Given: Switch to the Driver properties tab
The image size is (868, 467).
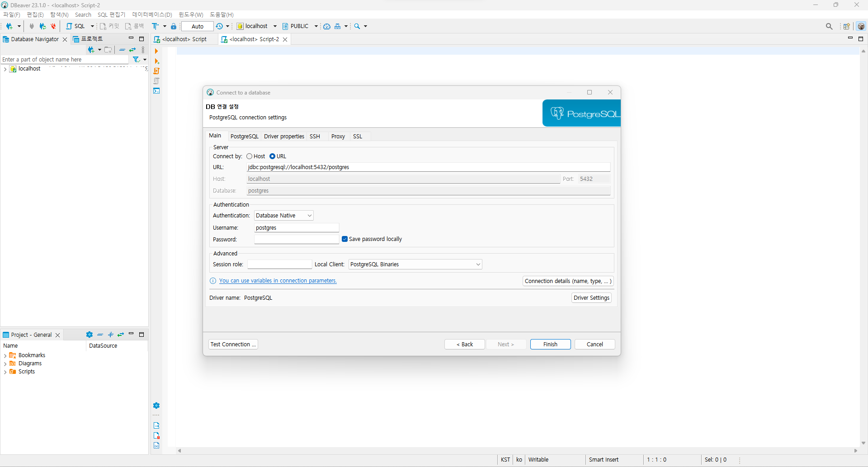Looking at the screenshot, I should tap(284, 137).
